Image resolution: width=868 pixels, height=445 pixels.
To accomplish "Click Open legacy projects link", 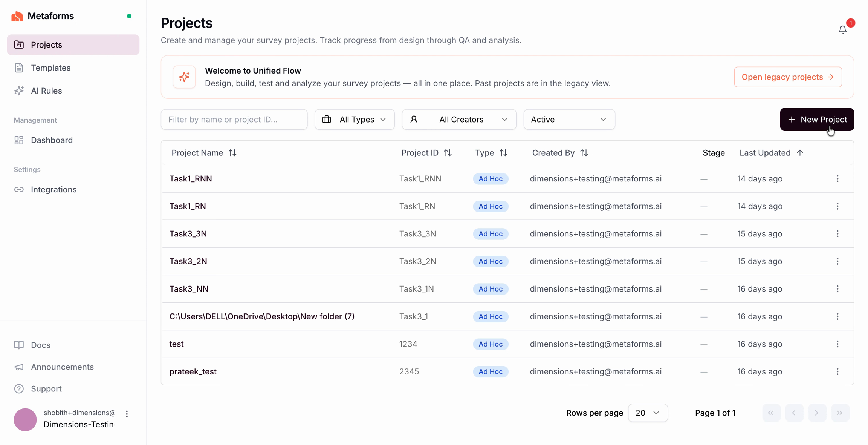I will pyautogui.click(x=788, y=77).
